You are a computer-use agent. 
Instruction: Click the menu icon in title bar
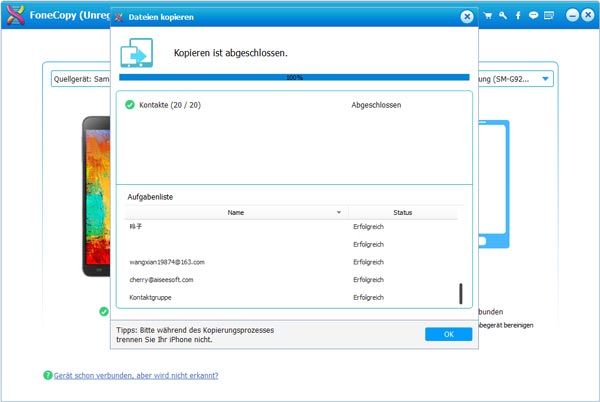click(x=549, y=16)
